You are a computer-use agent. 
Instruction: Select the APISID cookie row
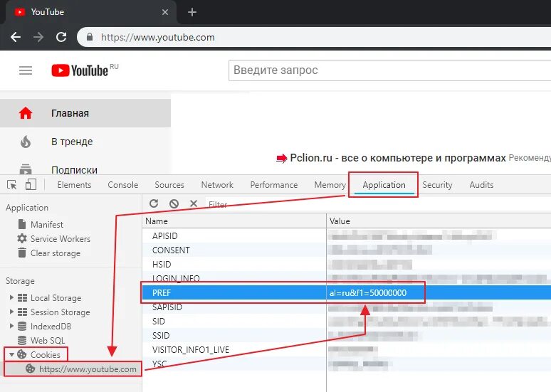point(347,235)
